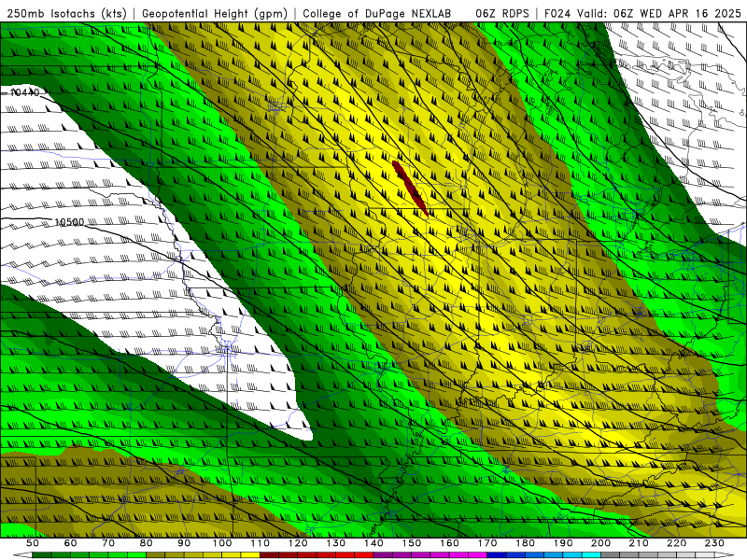
Task: Pick the olive swatch beginning at 80 knots
Action: (155, 554)
